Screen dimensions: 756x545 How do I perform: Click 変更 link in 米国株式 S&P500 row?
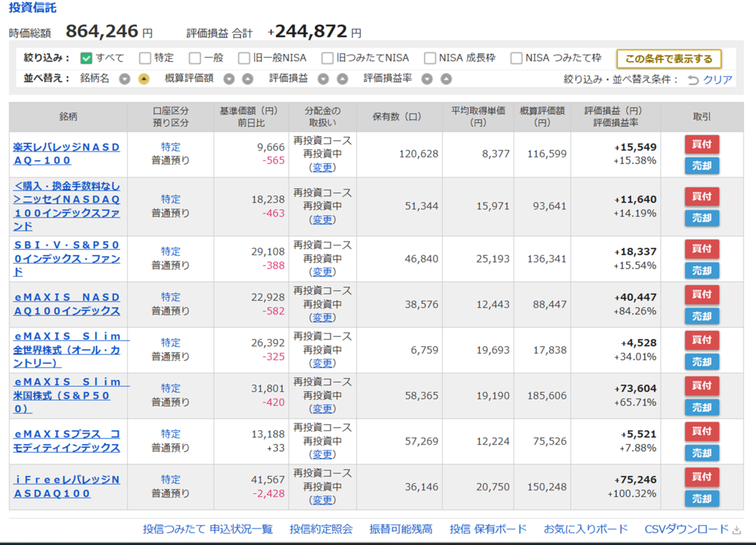pos(323,409)
